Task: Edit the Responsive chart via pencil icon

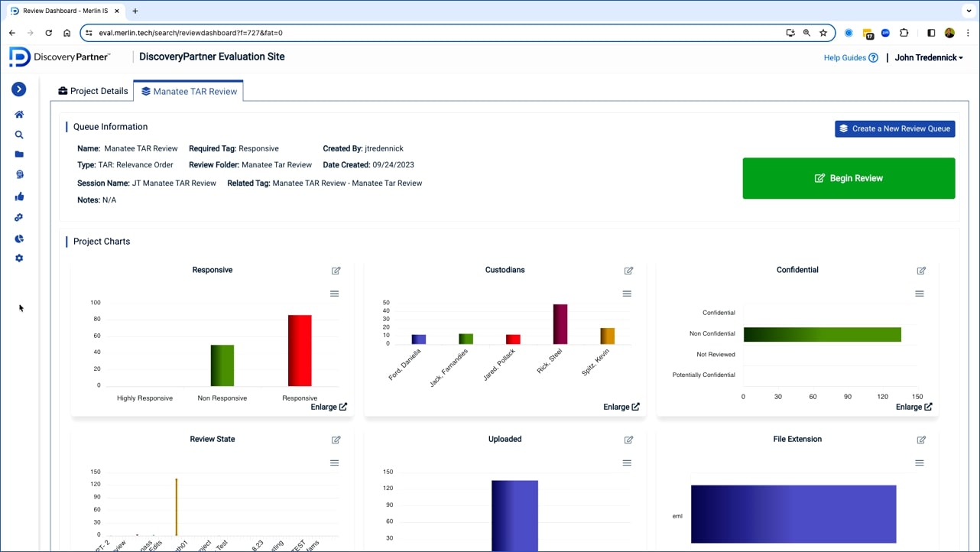Action: (x=336, y=271)
